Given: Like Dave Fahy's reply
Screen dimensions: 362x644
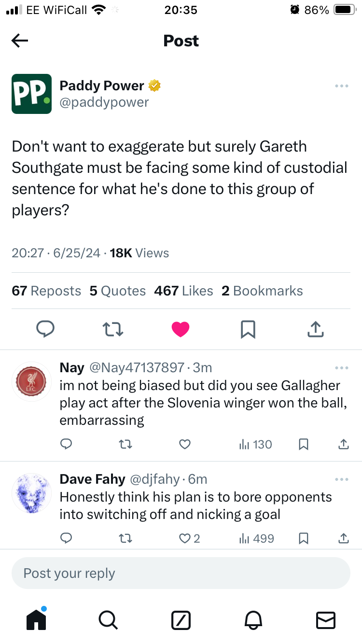Looking at the screenshot, I should [x=185, y=538].
